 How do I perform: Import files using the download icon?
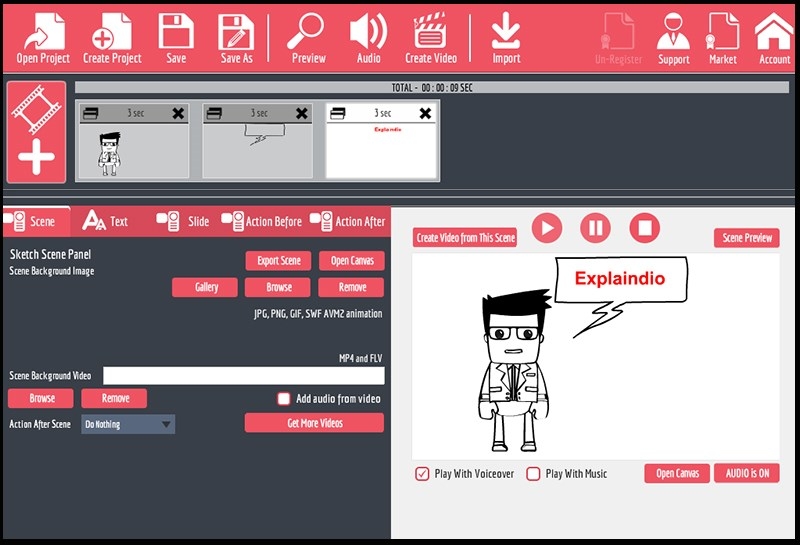(506, 39)
